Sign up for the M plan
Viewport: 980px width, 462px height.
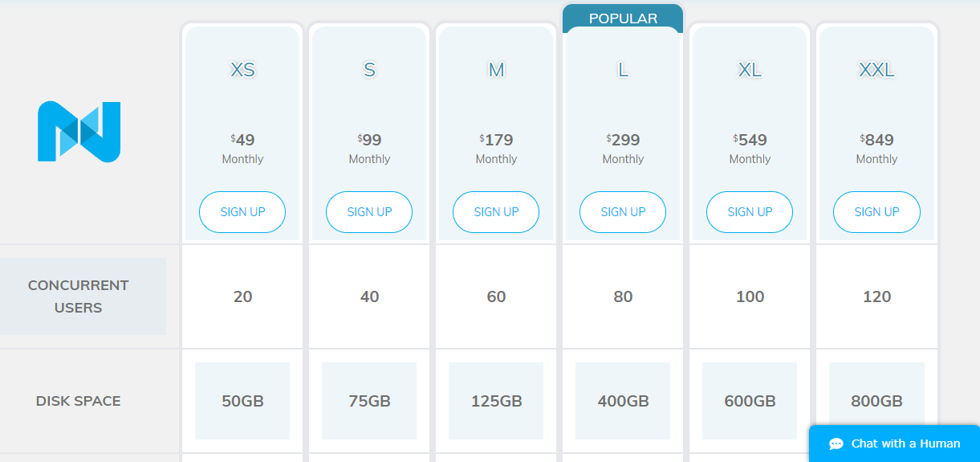click(496, 212)
